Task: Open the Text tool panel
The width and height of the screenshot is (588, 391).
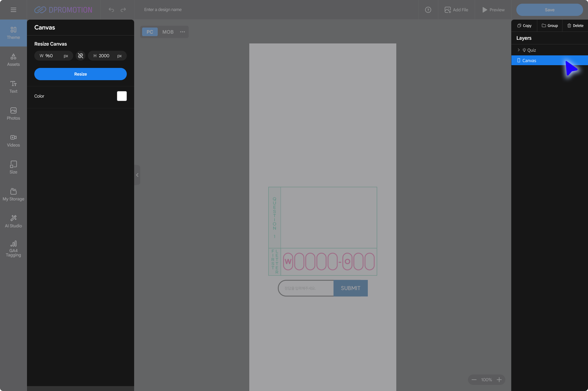Action: pos(13,87)
